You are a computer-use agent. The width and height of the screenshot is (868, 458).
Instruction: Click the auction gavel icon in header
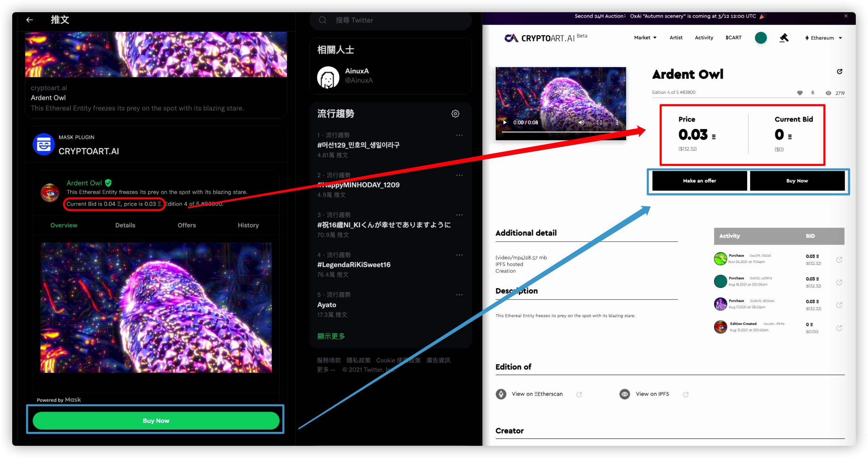(x=784, y=38)
